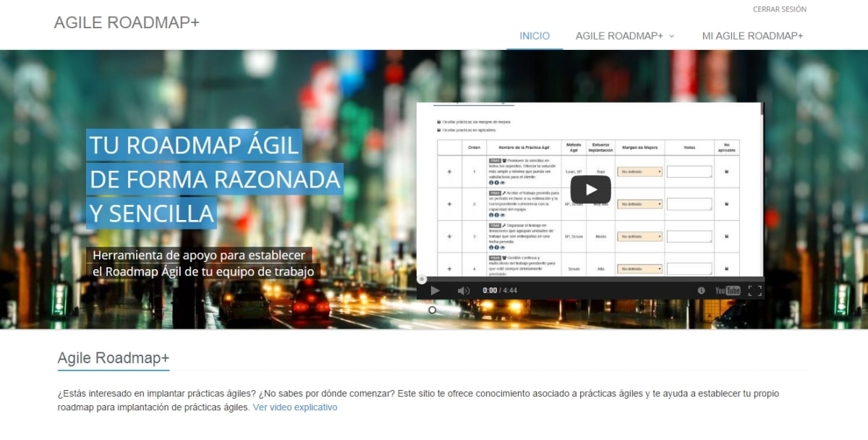Click CERRAR SESIÓN to log out
This screenshot has width=868, height=440.
[780, 9]
